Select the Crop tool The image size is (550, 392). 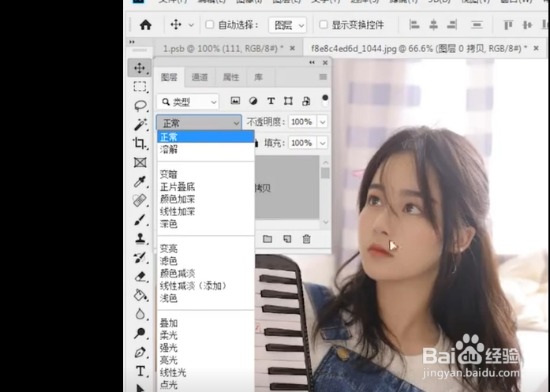click(140, 143)
